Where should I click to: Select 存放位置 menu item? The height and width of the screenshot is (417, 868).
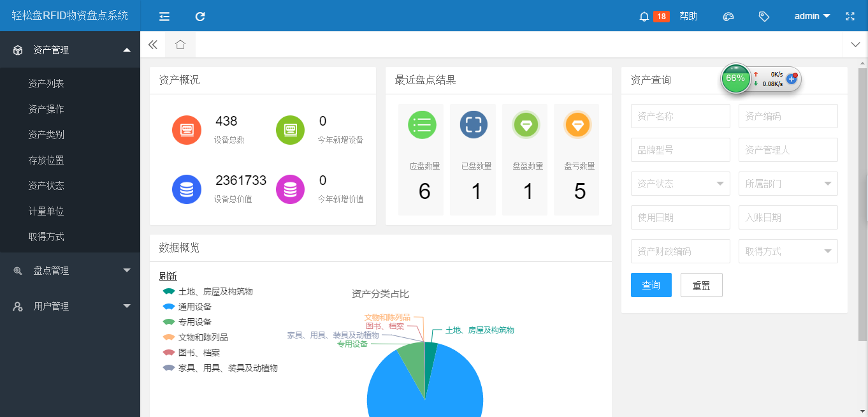tap(47, 160)
